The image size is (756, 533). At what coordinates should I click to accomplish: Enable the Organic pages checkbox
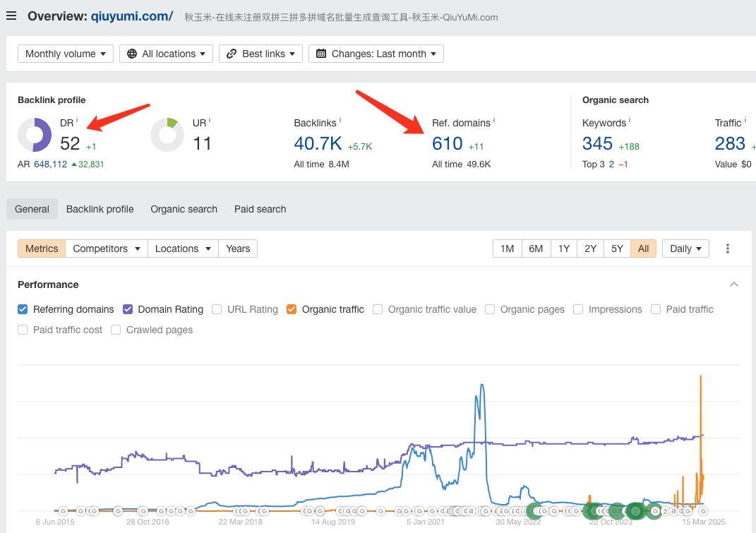[x=490, y=309]
